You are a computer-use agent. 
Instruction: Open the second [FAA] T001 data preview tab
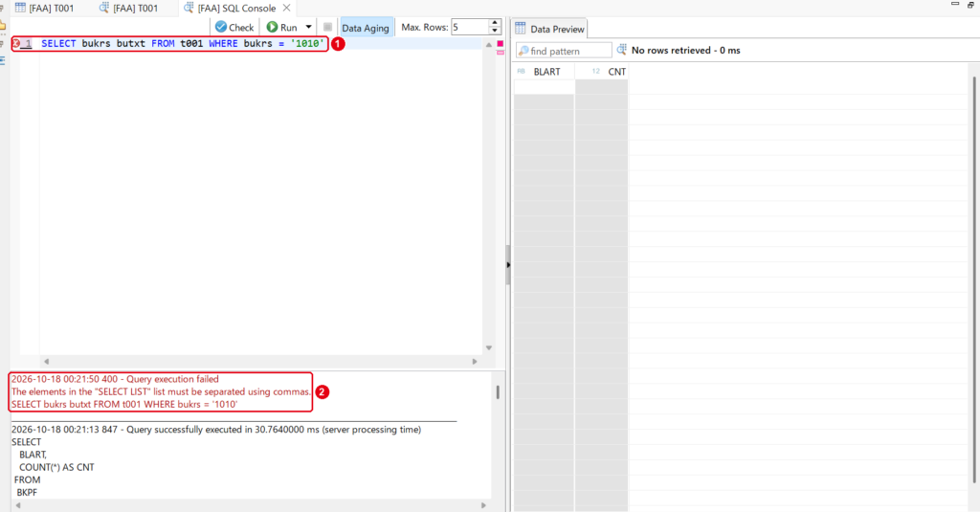pyautogui.click(x=129, y=8)
